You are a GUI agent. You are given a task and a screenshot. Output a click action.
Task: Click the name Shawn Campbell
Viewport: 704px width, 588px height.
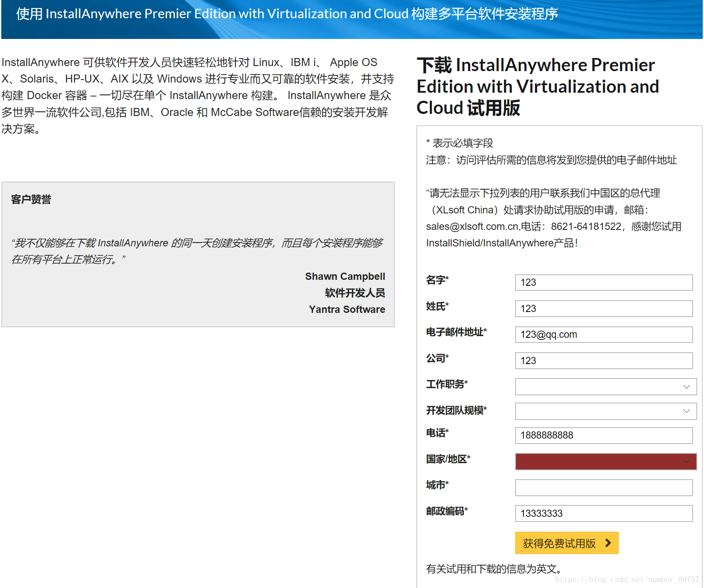345,276
